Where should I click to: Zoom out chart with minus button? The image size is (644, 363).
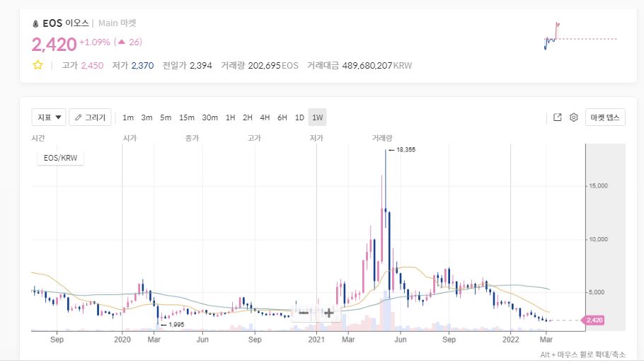pyautogui.click(x=304, y=313)
